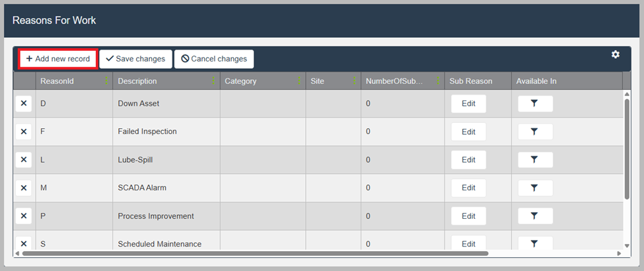644x271 pixels.
Task: Delete the SCADA Alarm row
Action: (x=24, y=188)
